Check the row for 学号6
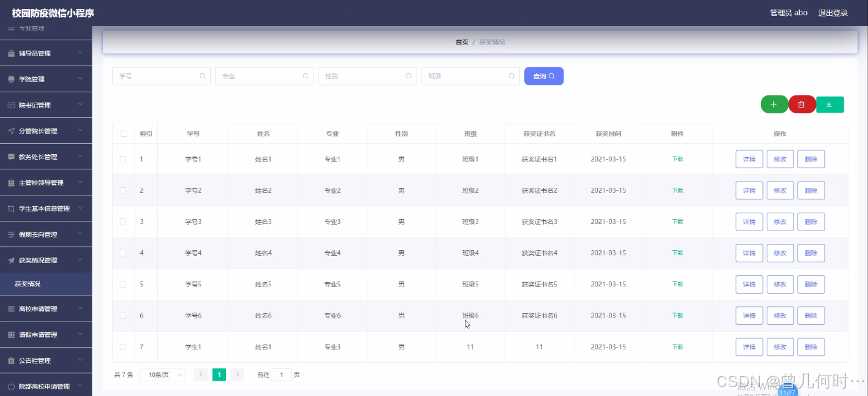Image resolution: width=868 pixels, height=396 pixels. click(x=124, y=316)
